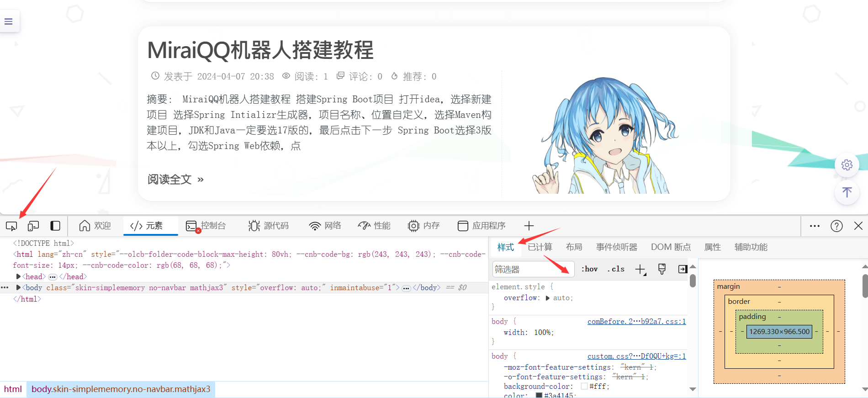The image size is (868, 398).
Task: Click the box model content size value
Action: pos(779,332)
